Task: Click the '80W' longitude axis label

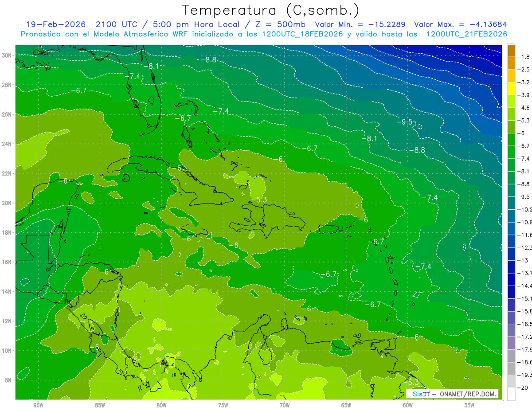Action: [x=161, y=405]
